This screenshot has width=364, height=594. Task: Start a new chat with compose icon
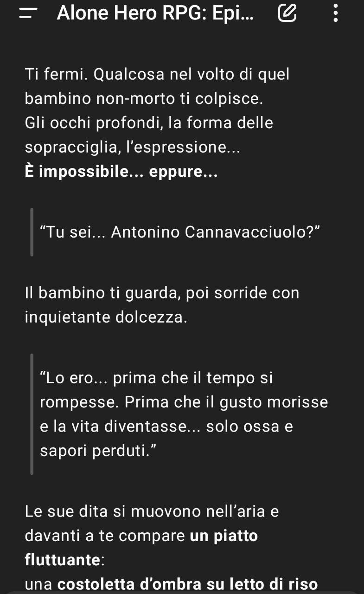(287, 13)
